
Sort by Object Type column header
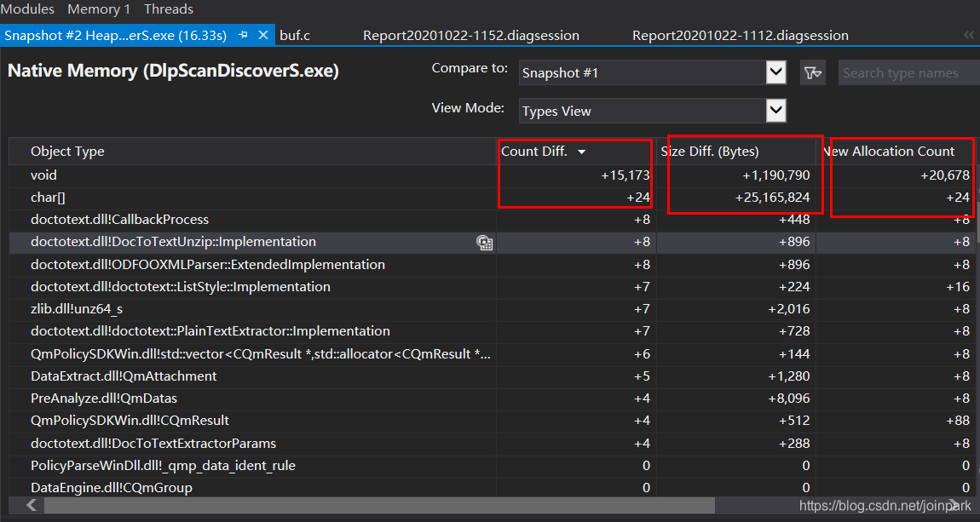pos(67,151)
